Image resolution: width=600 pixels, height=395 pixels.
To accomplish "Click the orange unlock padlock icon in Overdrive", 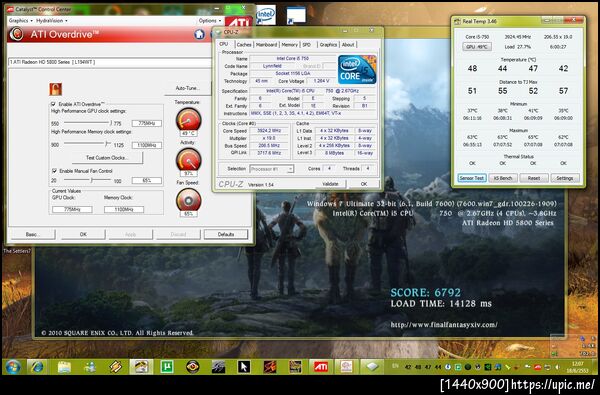I will [55, 89].
